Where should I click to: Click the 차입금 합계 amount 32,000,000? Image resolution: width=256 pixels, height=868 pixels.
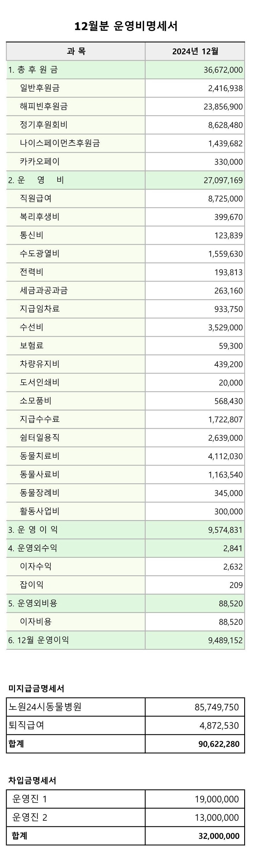pyautogui.click(x=219, y=836)
